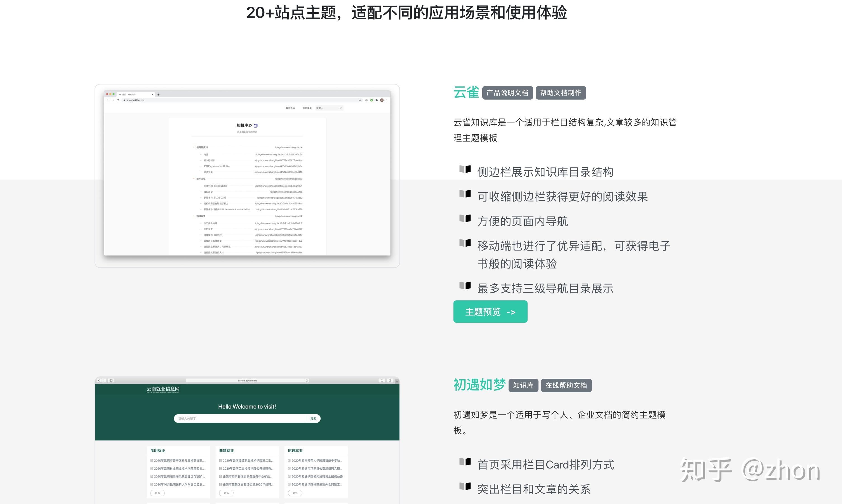
Task: Click the 主题预览 preview button
Action: tap(490, 312)
